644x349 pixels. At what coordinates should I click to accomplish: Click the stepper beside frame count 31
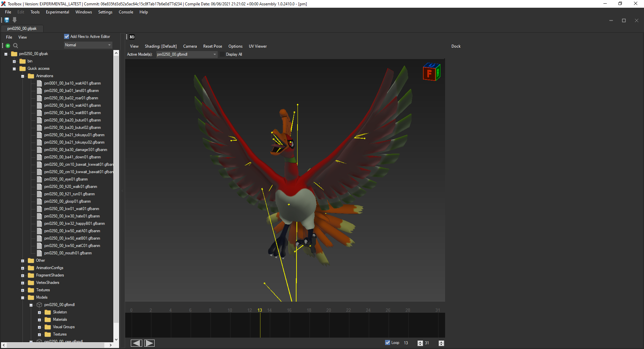click(x=441, y=343)
